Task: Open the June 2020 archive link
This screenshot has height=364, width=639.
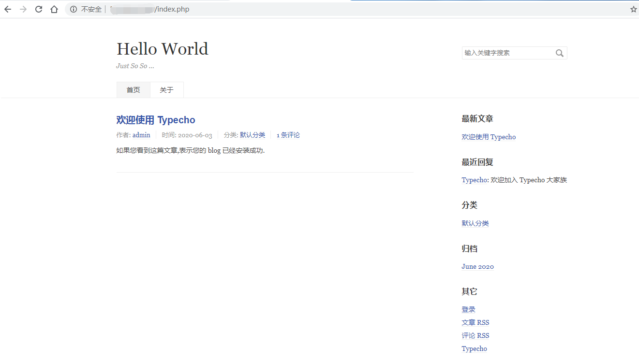Action: 477,266
